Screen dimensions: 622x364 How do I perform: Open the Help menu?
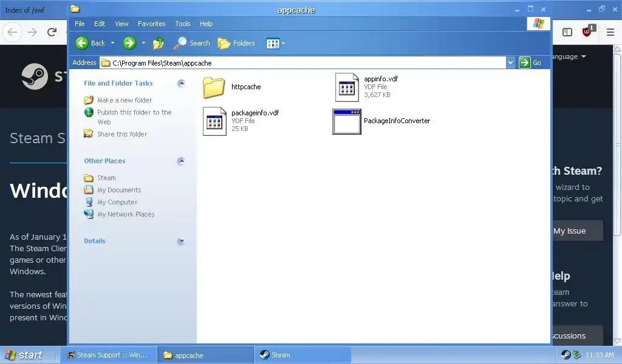click(x=207, y=24)
